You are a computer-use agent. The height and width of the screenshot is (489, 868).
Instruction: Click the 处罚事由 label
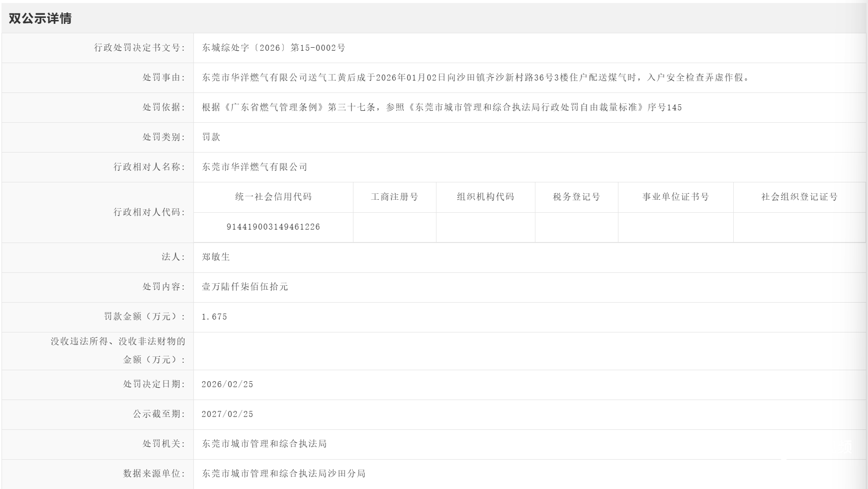164,78
